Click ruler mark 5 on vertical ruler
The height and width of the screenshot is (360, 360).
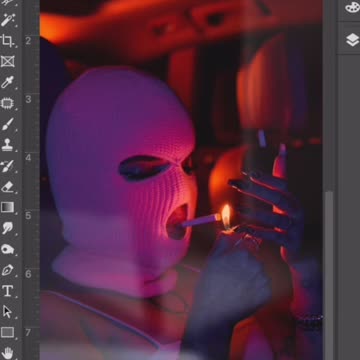pyautogui.click(x=28, y=216)
